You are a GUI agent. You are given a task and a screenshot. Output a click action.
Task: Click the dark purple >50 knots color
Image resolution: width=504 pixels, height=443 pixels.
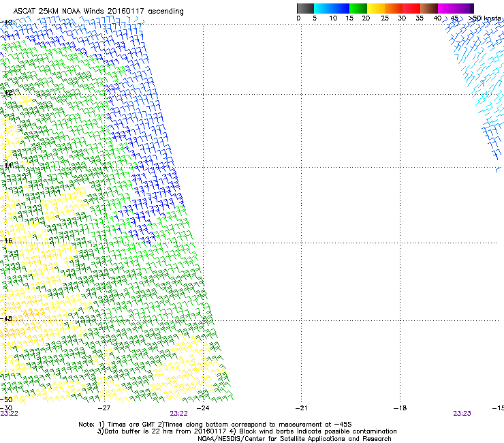(x=472, y=8)
